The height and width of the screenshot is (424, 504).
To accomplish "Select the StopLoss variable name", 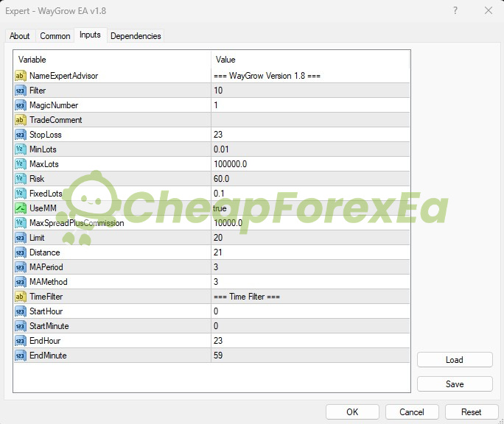I will (46, 135).
